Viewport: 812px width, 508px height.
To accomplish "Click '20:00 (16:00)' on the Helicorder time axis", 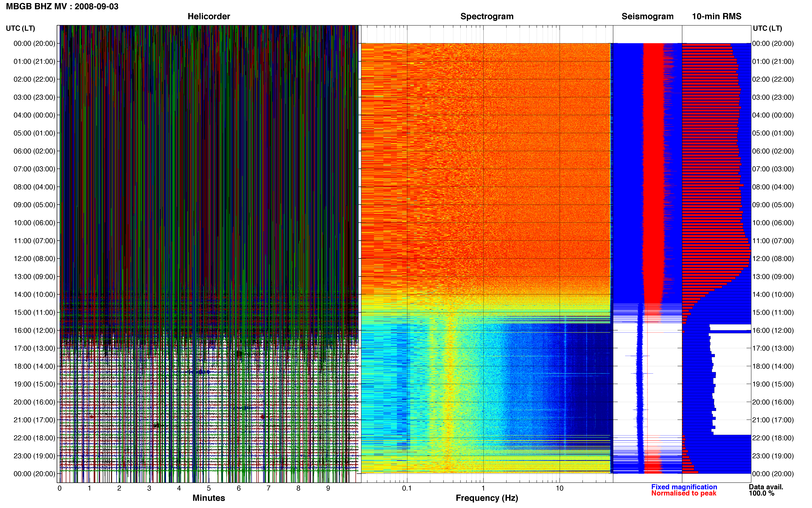I will pyautogui.click(x=34, y=402).
